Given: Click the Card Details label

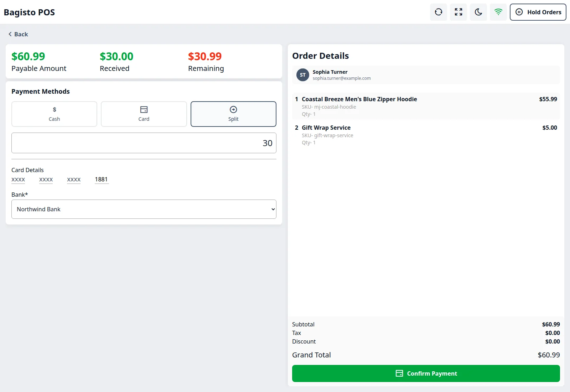Looking at the screenshot, I should coord(27,170).
